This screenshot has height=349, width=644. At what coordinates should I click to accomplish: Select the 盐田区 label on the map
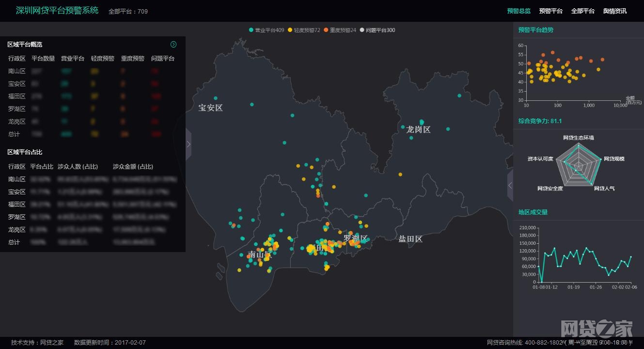pos(410,238)
